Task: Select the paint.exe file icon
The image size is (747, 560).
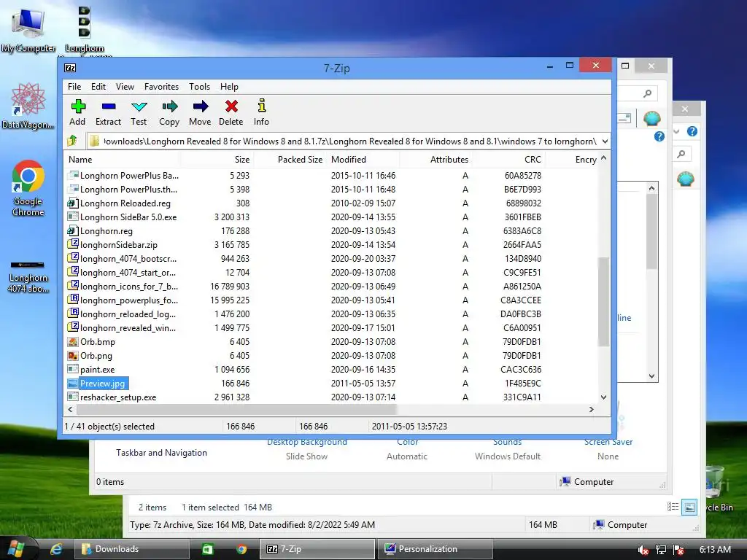Action: 73,370
